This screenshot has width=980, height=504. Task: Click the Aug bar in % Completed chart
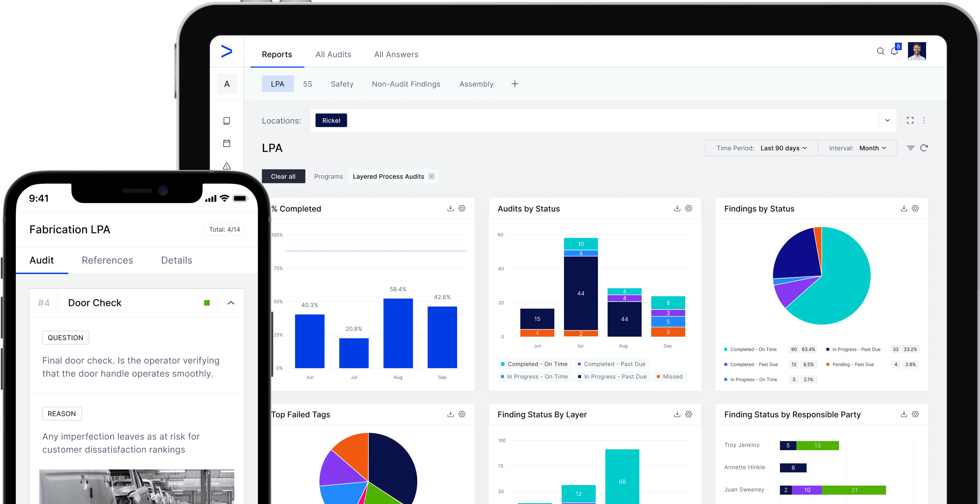[x=398, y=333]
